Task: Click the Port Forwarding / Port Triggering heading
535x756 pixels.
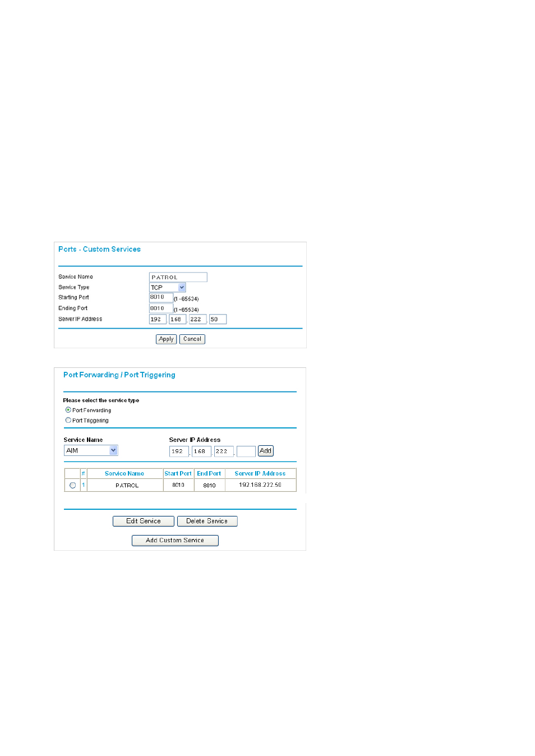Action: [x=119, y=375]
